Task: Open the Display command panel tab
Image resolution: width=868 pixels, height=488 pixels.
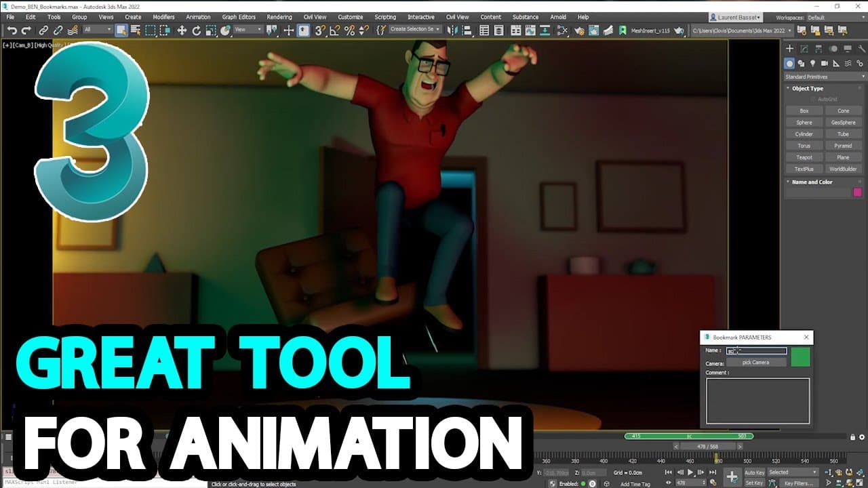Action: [847, 48]
